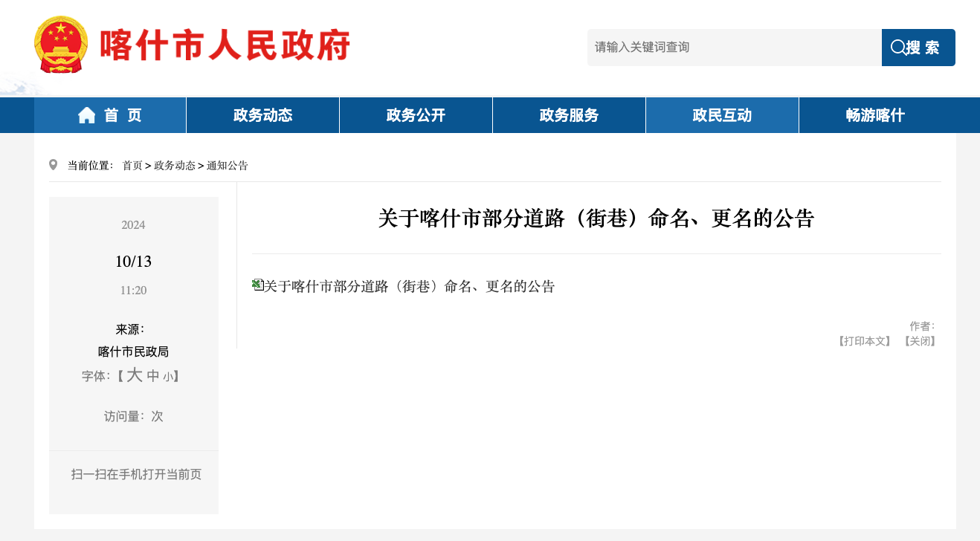This screenshot has height=541, width=980.
Task: Open the 政务公开 navigation tab
Action: (x=416, y=115)
